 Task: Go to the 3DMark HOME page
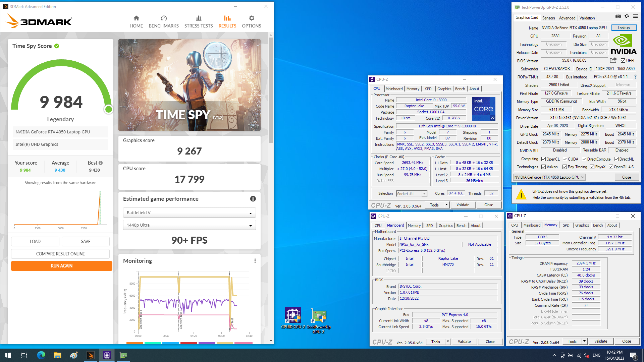coord(136,22)
